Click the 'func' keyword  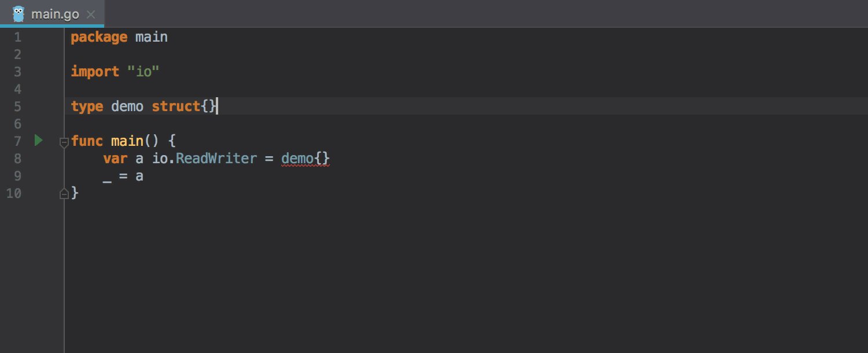87,141
